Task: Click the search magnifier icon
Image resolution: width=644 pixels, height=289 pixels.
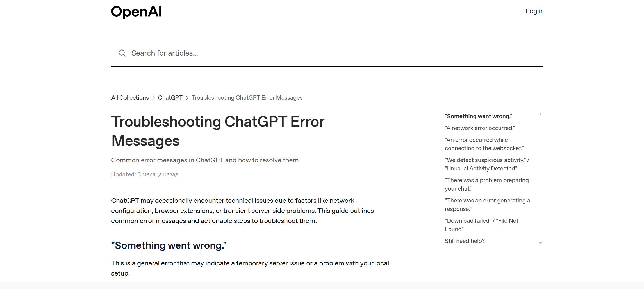Action: 122,53
